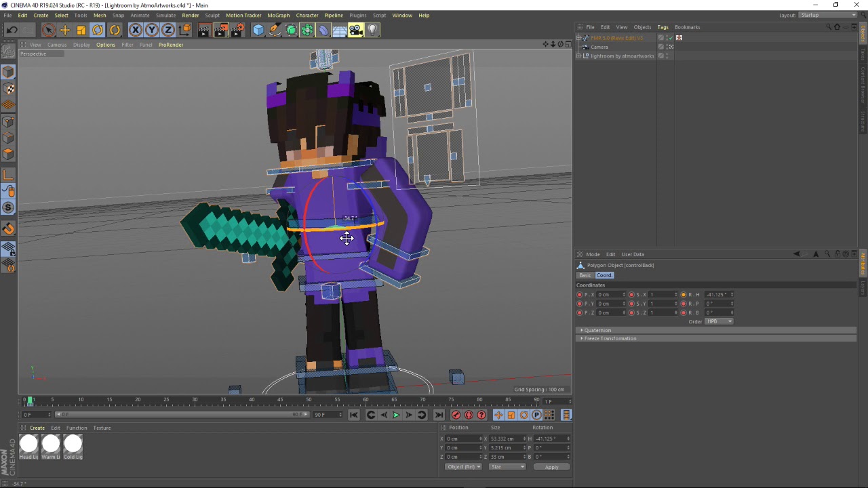The width and height of the screenshot is (868, 488).
Task: Click the object manager search magnifier icon
Action: pyautogui.click(x=829, y=27)
